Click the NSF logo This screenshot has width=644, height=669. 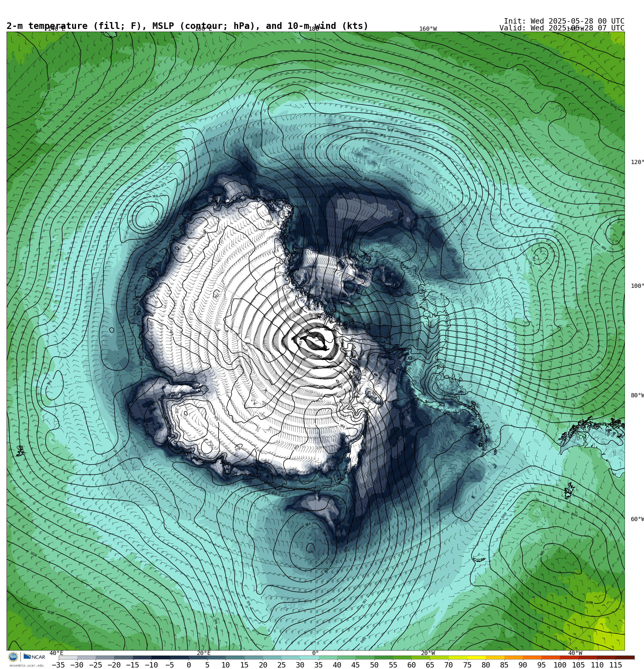click(x=13, y=657)
